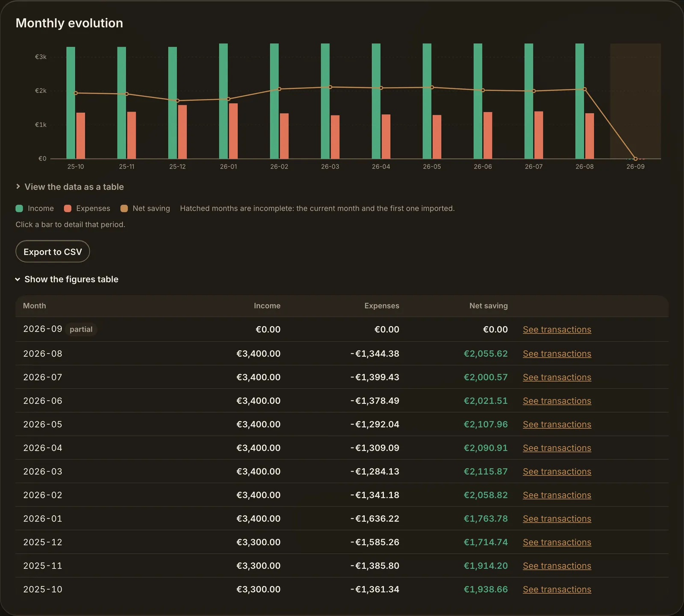Open See transactions for 2026-04
The height and width of the screenshot is (616, 684).
557,448
